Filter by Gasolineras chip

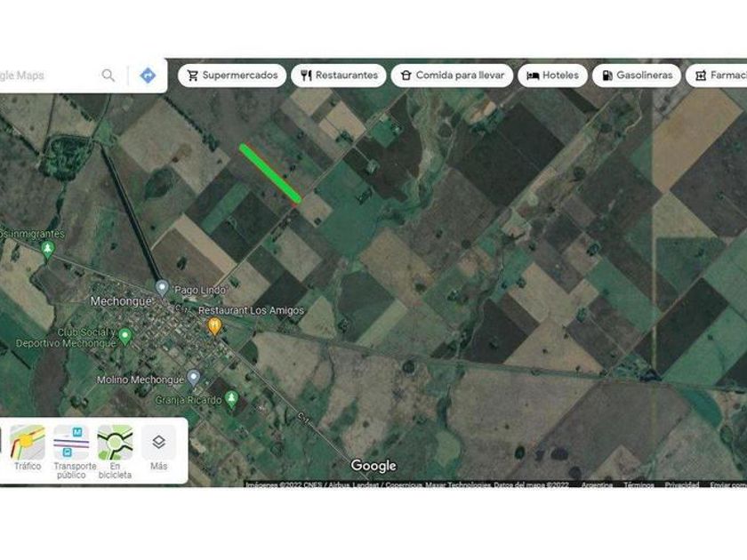click(x=637, y=76)
